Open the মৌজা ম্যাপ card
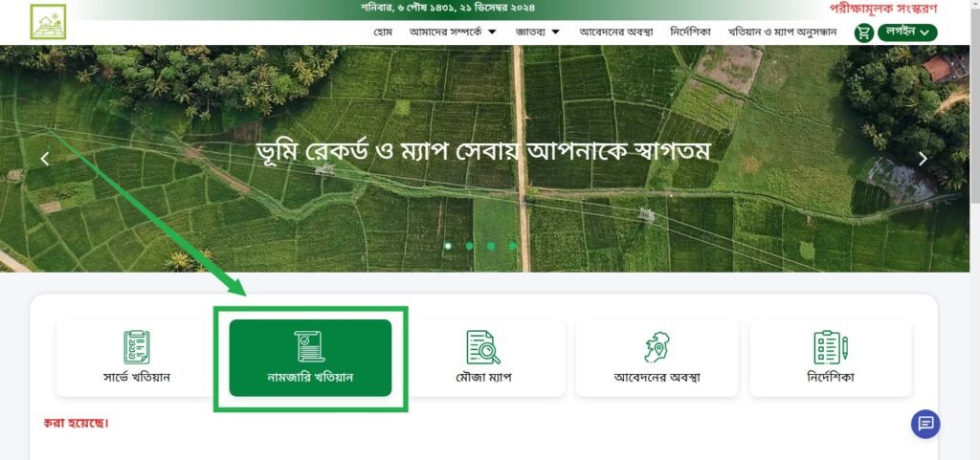Screen dimensions: 980x460 pyautogui.click(x=483, y=358)
